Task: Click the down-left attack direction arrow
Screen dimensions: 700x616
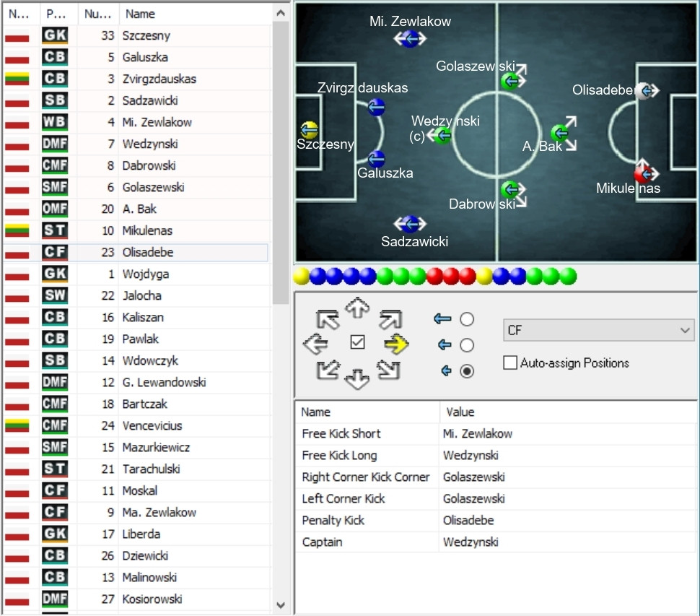Action: pos(328,370)
